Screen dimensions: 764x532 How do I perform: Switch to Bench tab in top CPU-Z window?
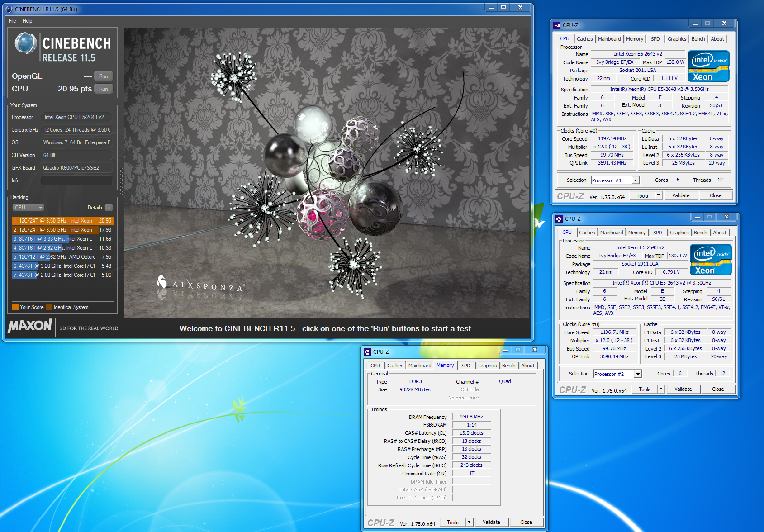(698, 39)
